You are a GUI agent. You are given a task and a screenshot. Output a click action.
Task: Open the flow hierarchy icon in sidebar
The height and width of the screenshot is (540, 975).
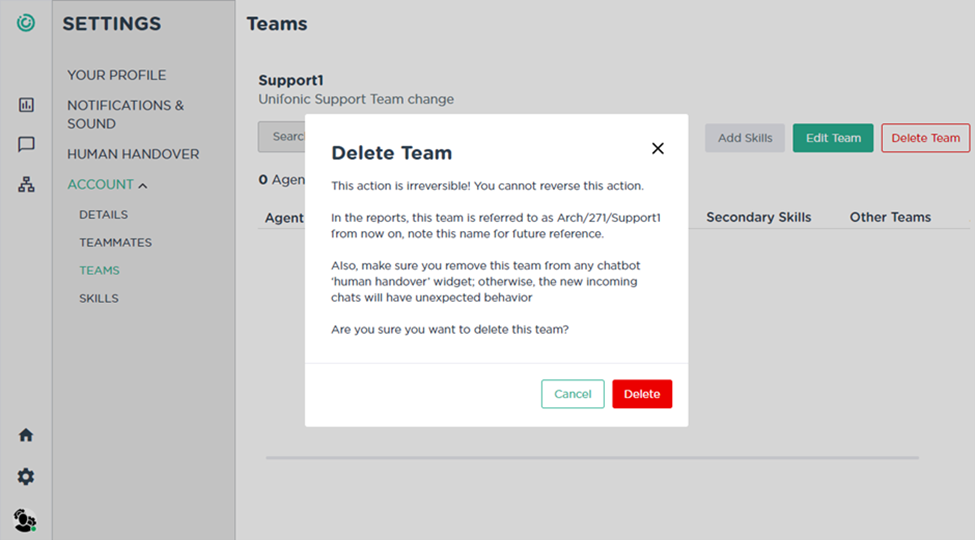(x=26, y=184)
